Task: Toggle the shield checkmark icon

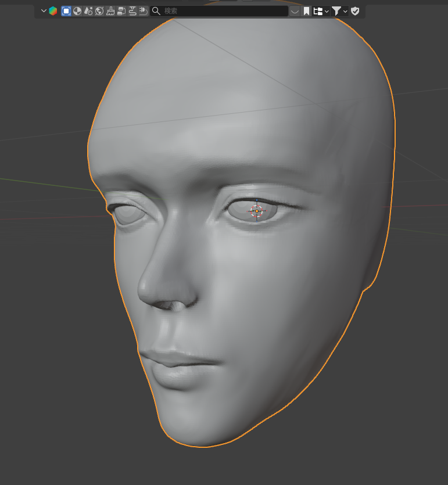Action: click(x=355, y=12)
